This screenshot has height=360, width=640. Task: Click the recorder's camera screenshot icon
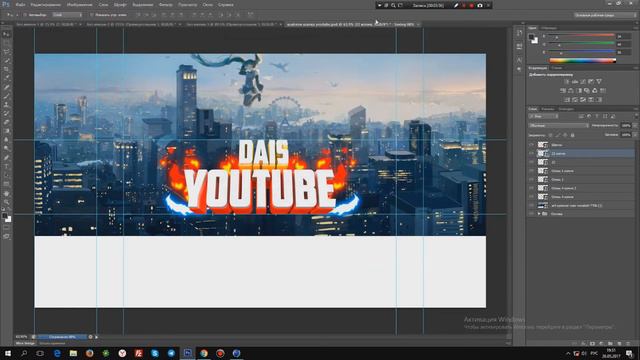(480, 5)
